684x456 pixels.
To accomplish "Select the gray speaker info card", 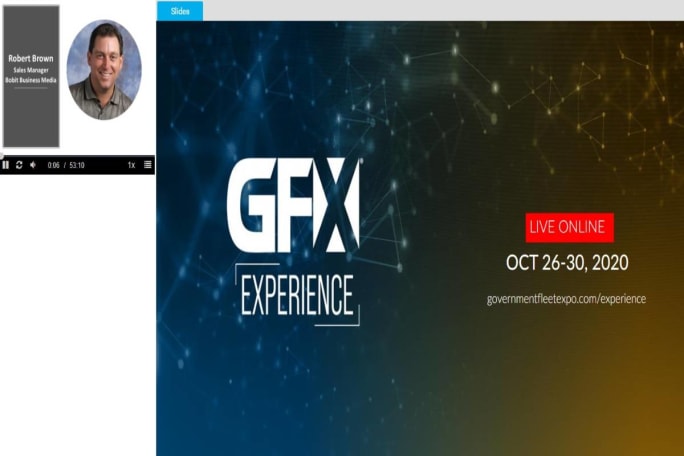I will 31,110.
